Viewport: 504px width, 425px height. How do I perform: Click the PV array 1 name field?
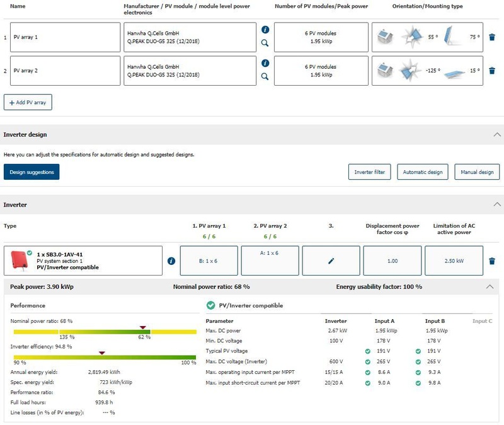[65, 37]
